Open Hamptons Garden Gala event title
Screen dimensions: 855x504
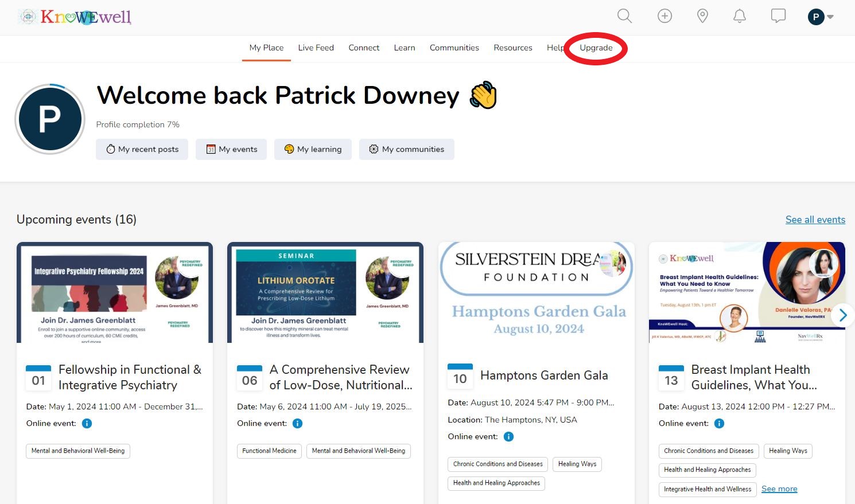click(544, 376)
